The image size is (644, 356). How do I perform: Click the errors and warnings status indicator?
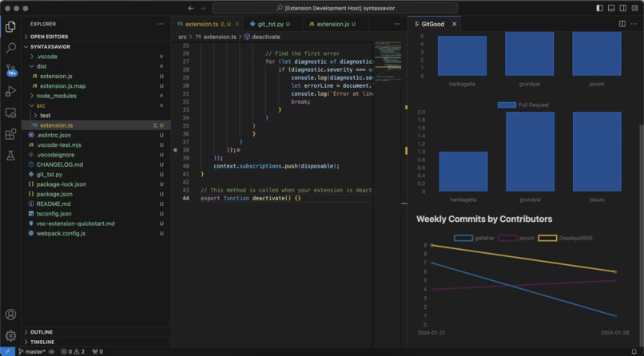(73, 351)
